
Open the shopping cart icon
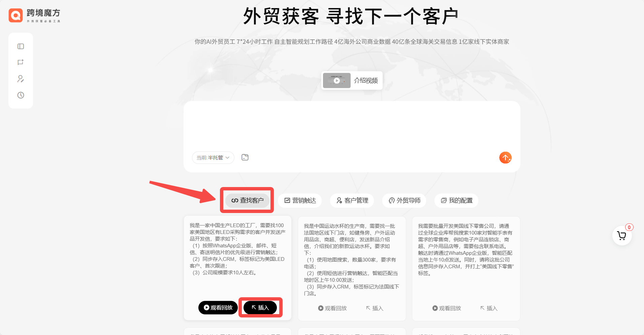621,236
